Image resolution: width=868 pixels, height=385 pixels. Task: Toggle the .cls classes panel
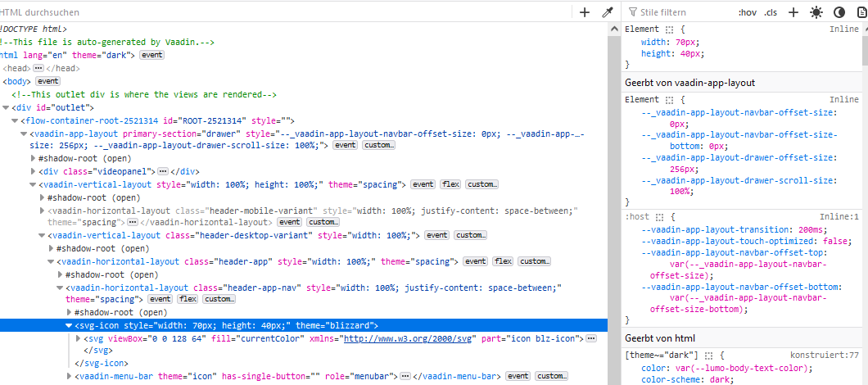(771, 12)
